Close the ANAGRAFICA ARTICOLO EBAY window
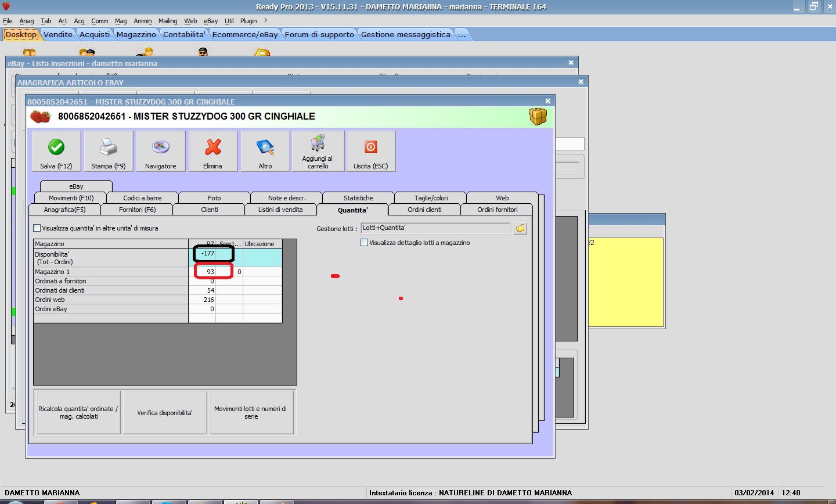Viewport: 836px width, 504px height. 581,82
